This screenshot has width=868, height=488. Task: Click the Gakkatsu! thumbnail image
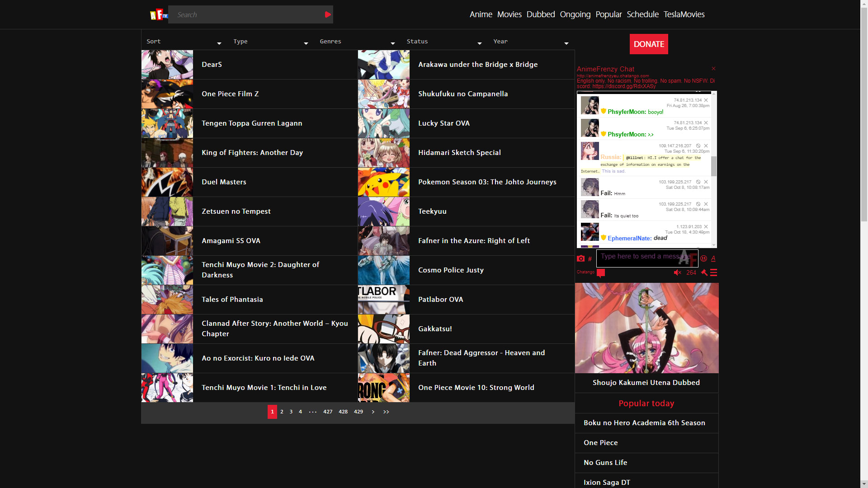pos(384,329)
